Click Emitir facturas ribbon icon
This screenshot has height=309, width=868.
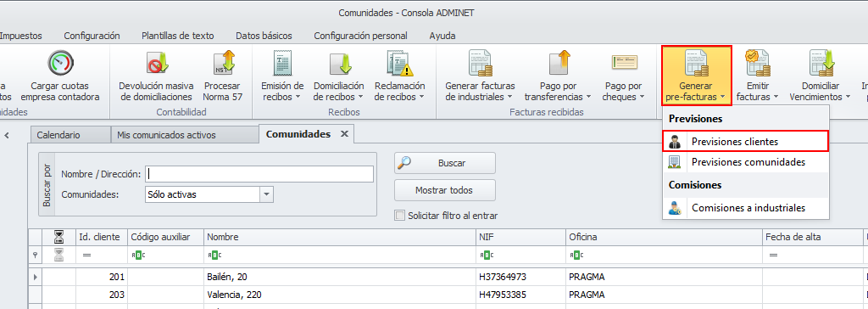758,63
